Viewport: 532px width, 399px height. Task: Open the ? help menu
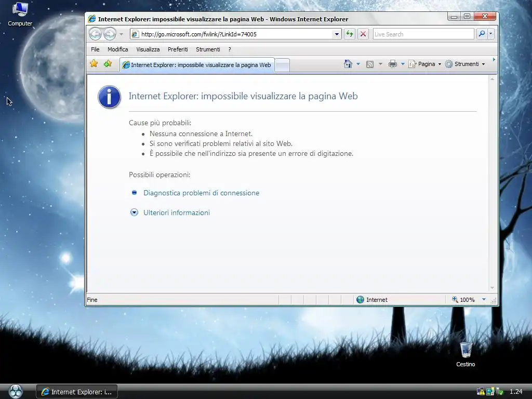(x=230, y=49)
